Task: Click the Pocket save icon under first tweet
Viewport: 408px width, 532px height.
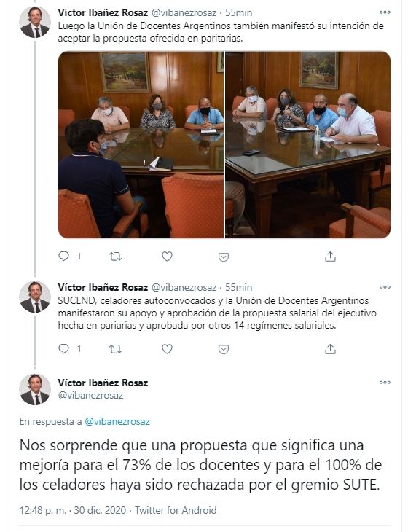Action: (x=224, y=257)
